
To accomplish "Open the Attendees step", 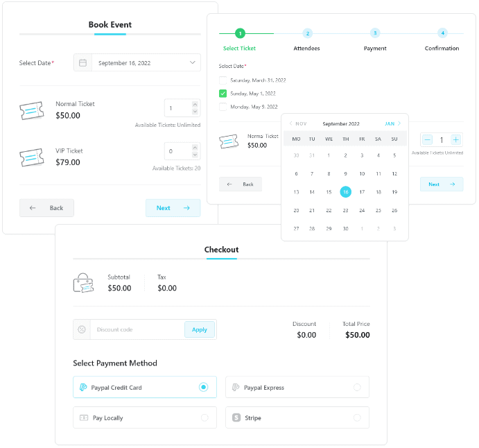I will tap(307, 33).
